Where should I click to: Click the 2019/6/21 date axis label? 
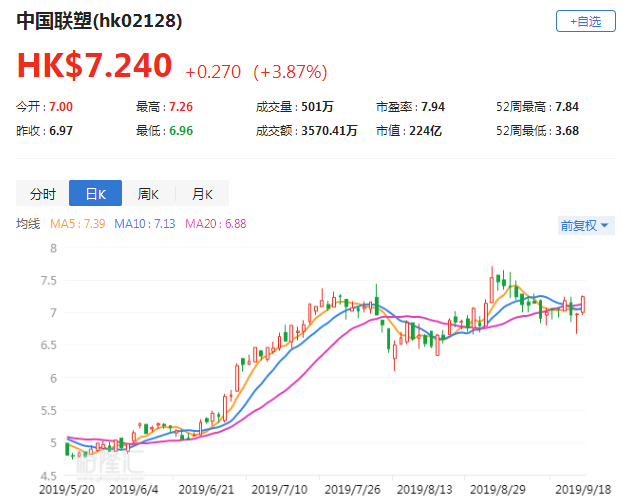(x=206, y=490)
